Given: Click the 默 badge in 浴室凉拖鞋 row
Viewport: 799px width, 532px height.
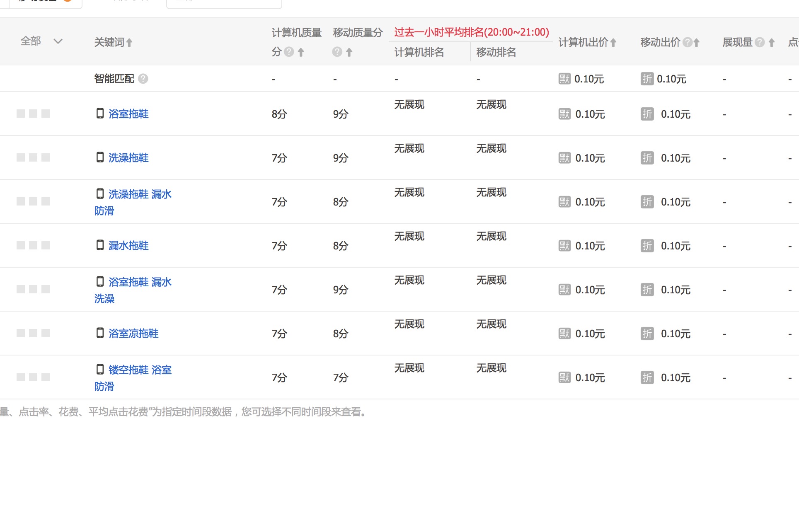Looking at the screenshot, I should point(564,333).
